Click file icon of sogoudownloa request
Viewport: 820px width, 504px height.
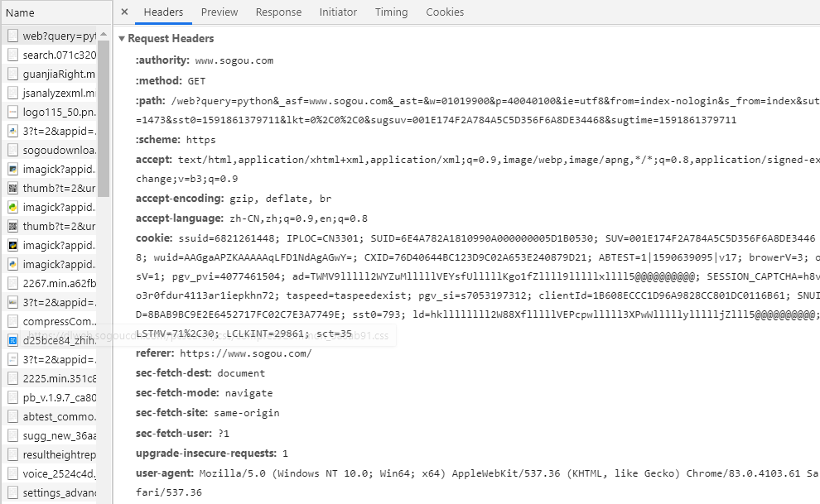point(12,151)
